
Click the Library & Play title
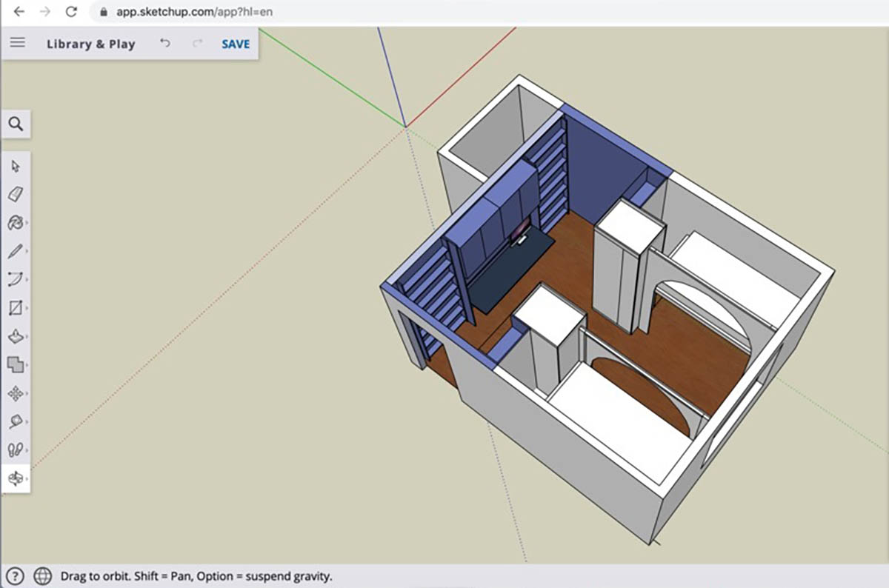tap(90, 44)
